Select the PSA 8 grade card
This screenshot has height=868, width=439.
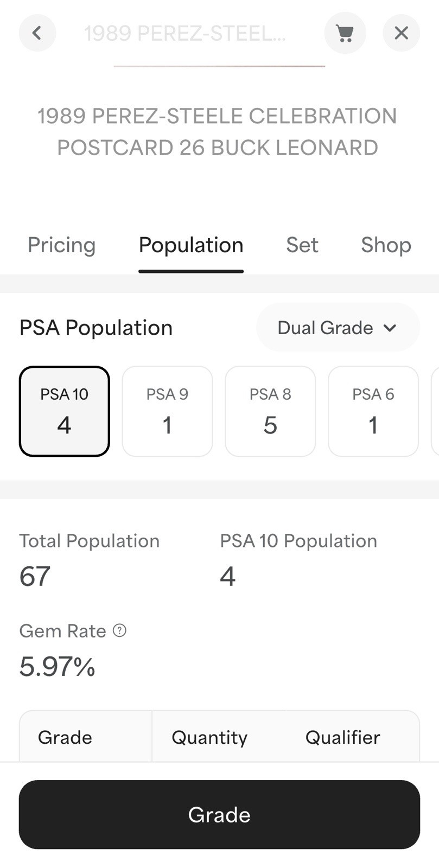pyautogui.click(x=270, y=411)
